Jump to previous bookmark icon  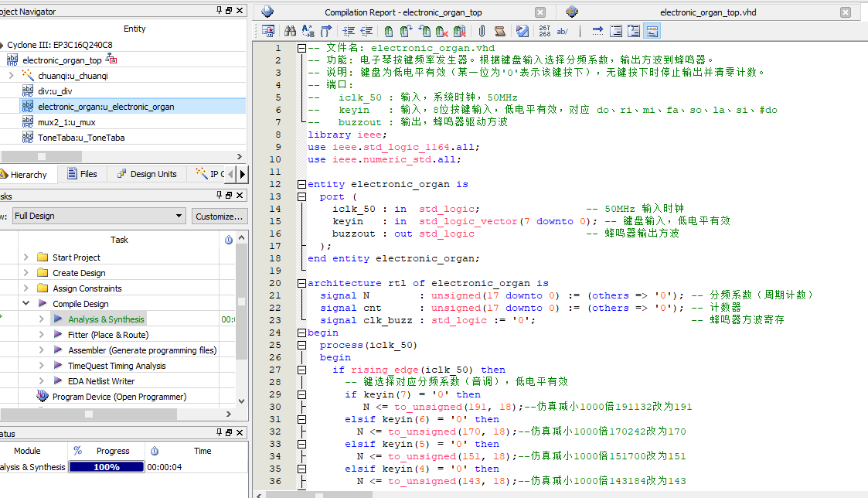click(424, 31)
